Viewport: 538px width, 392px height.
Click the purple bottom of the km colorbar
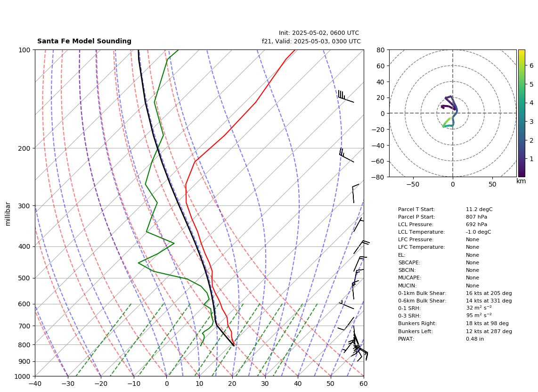522,172
